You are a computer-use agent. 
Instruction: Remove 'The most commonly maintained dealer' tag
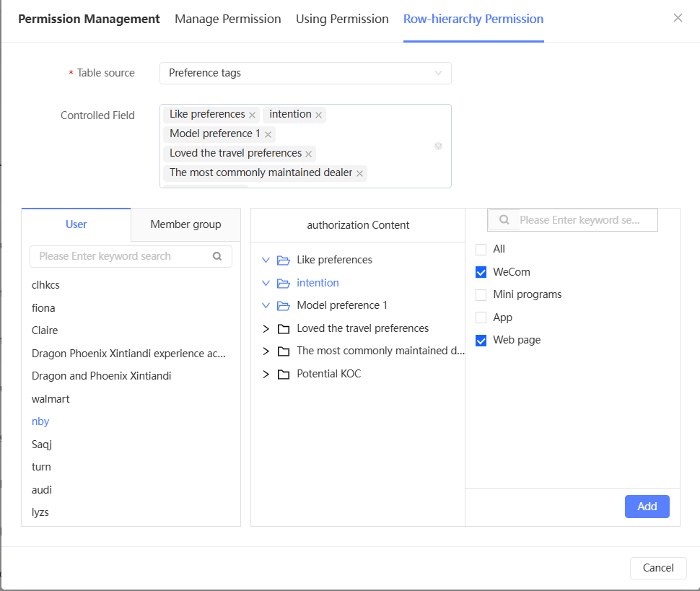tap(359, 173)
